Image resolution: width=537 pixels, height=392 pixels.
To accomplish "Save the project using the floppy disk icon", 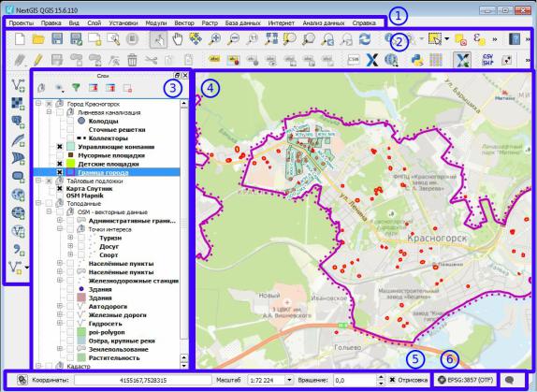I will click(x=57, y=39).
